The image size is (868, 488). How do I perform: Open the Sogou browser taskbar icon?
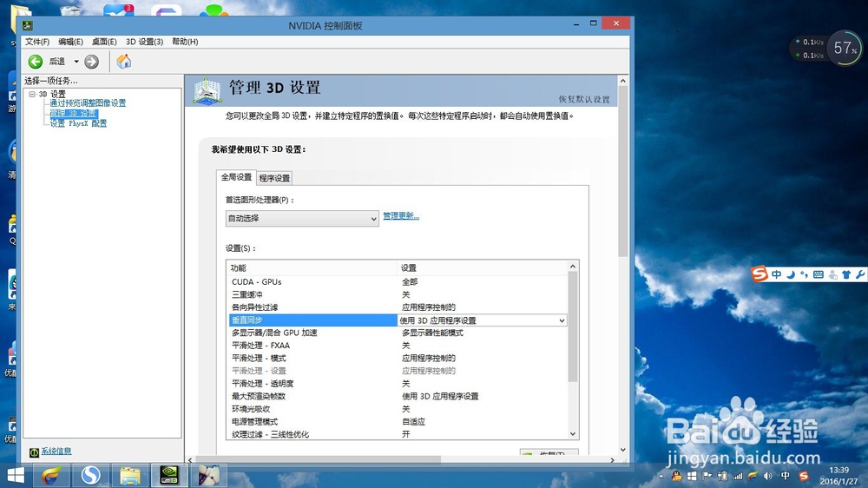91,475
